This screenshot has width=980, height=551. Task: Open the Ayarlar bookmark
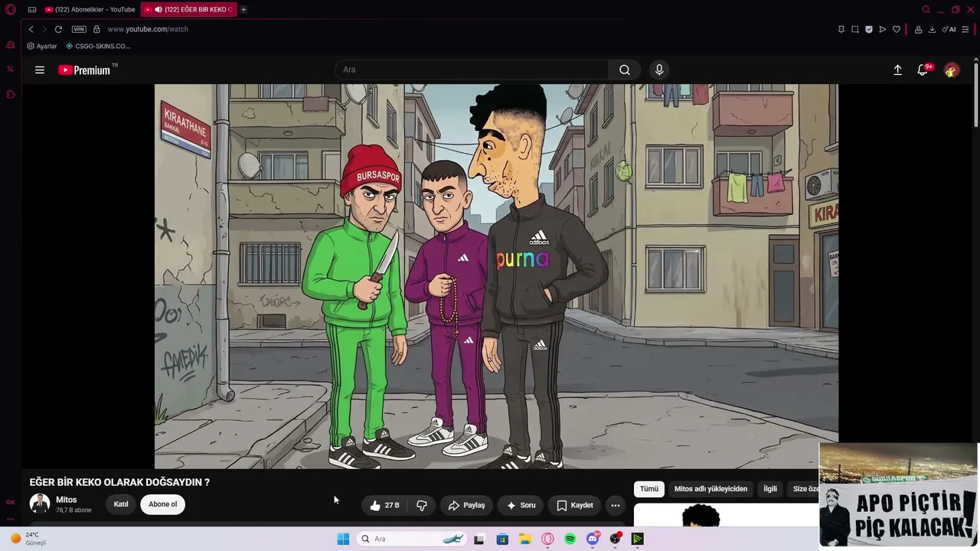(x=42, y=46)
